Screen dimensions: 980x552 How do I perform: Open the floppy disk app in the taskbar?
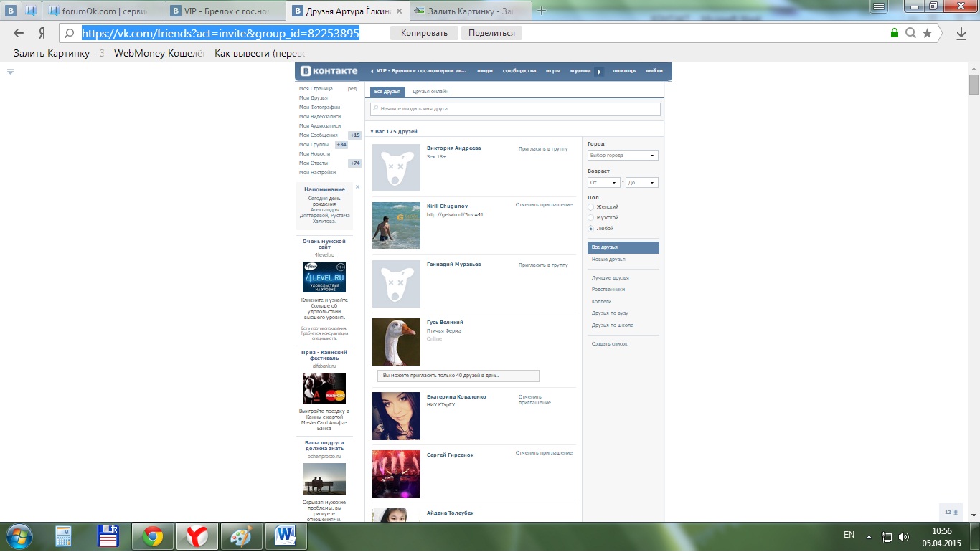[108, 536]
